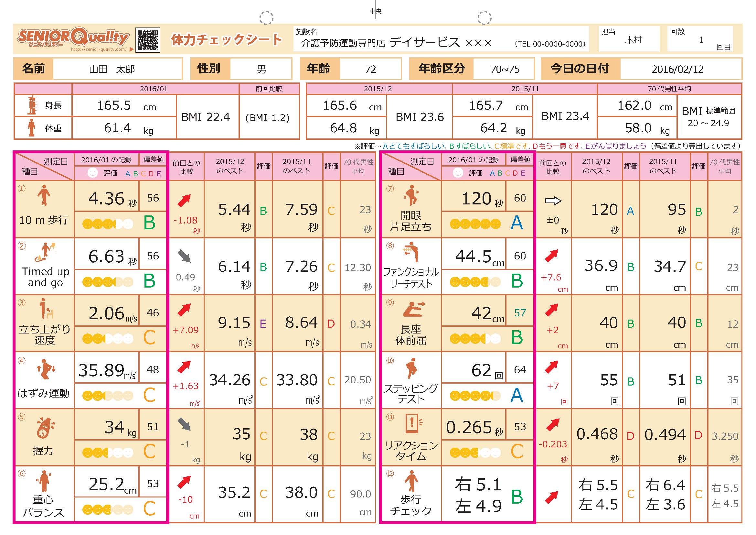Click the gait check (歩行チェック) icon
The width and height of the screenshot is (756, 535).
coord(411,481)
